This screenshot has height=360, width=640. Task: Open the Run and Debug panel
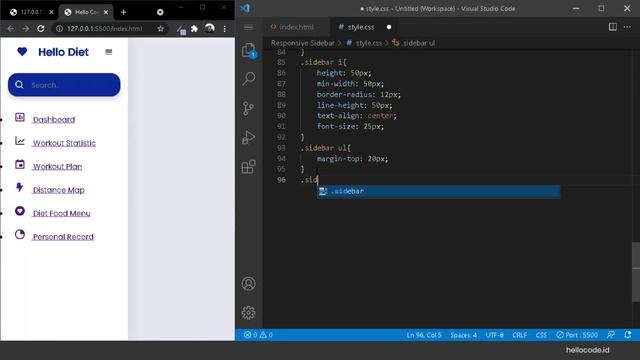point(249,137)
